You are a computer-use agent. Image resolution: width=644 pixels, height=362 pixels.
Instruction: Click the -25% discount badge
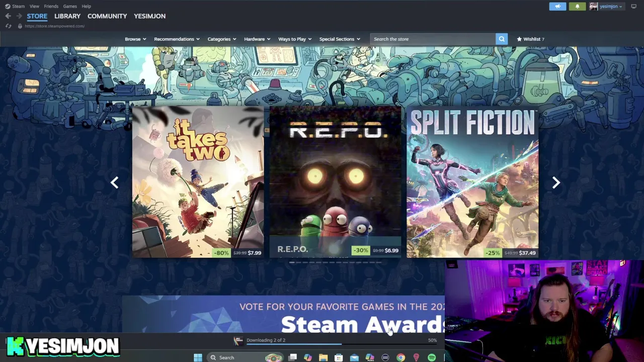click(493, 253)
